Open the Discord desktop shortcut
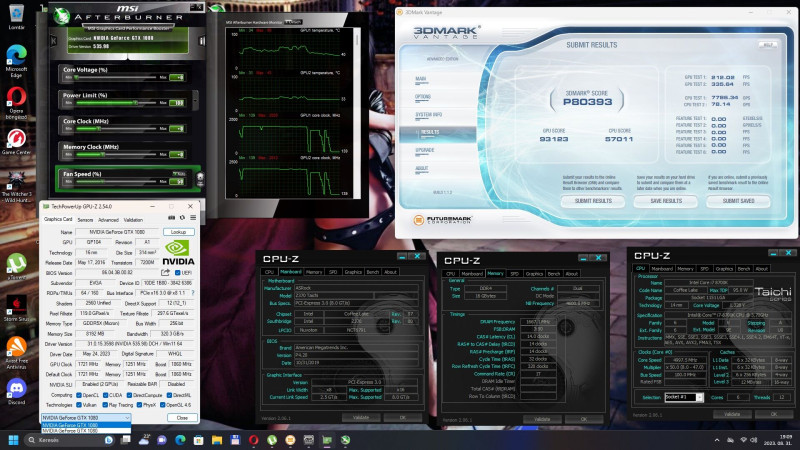This screenshot has height=450, width=800. coord(16,392)
